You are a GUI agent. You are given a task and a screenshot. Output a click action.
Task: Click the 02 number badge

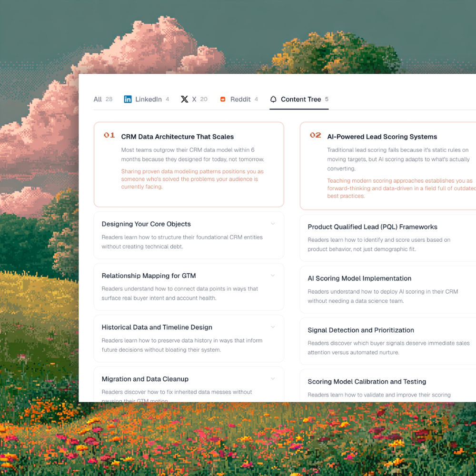pos(316,135)
